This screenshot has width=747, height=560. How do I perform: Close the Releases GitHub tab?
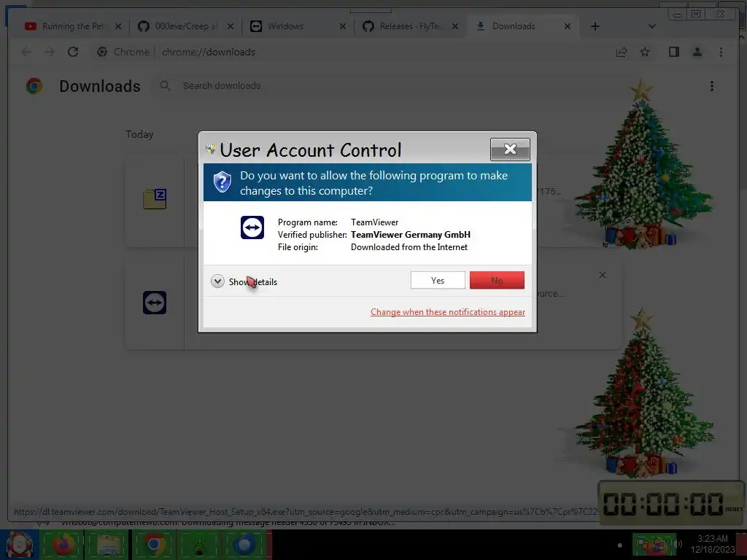click(x=455, y=26)
